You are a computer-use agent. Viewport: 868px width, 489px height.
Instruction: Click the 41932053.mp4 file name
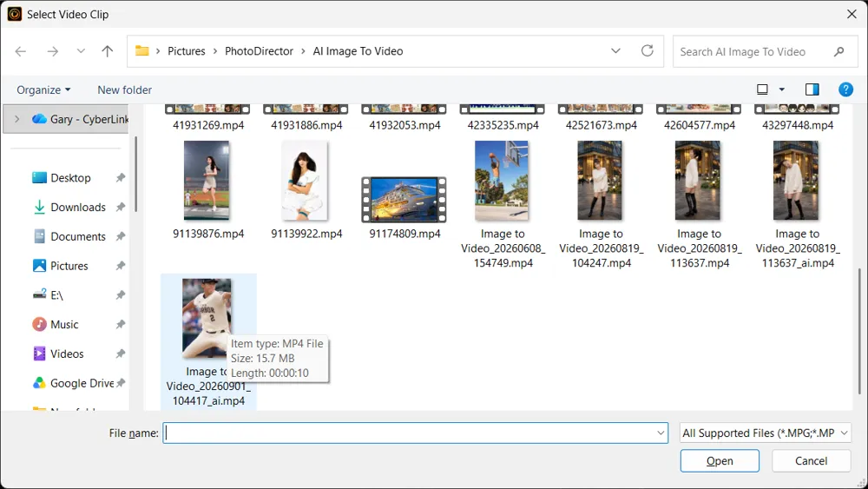404,125
